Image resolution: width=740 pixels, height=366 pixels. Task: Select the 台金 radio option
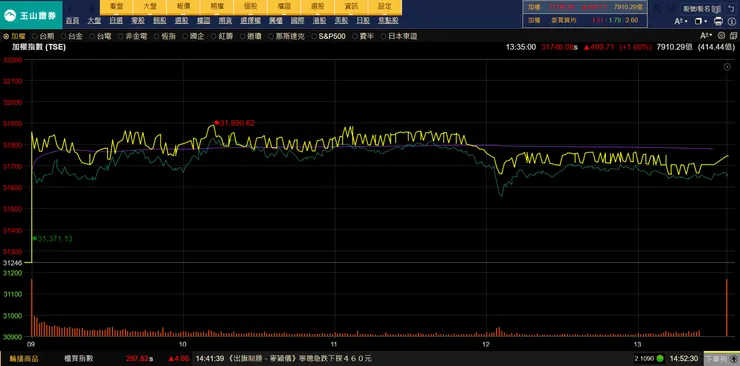(x=71, y=36)
